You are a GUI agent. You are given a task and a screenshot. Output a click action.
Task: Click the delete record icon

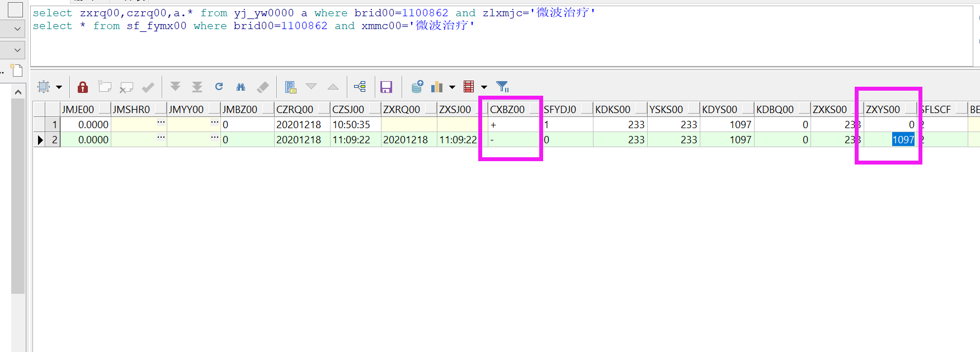[126, 87]
